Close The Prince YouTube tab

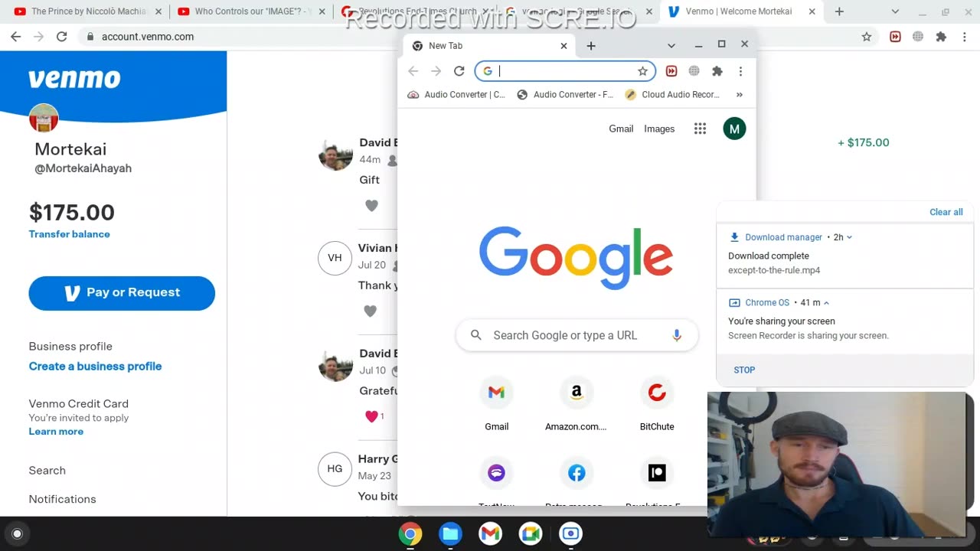coord(158,11)
